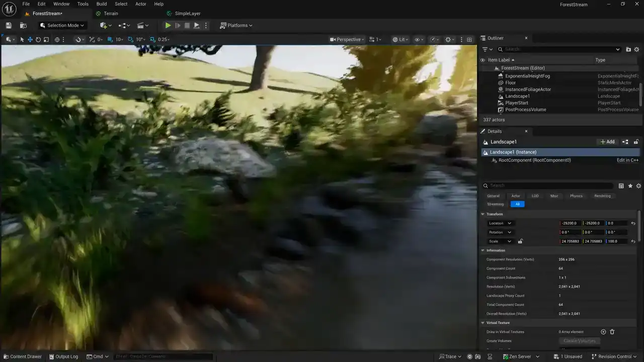Save the current level with the floppy icon
644x362 pixels.
(9, 26)
